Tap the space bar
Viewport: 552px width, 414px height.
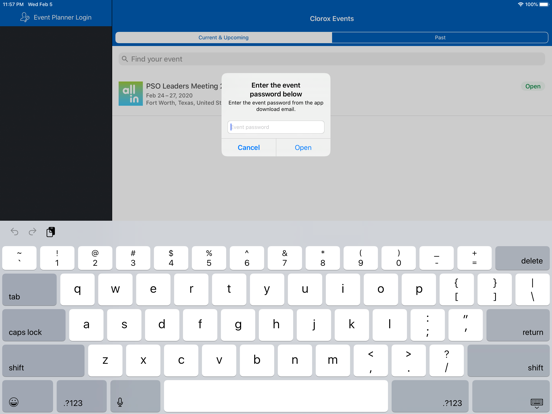coord(276,396)
